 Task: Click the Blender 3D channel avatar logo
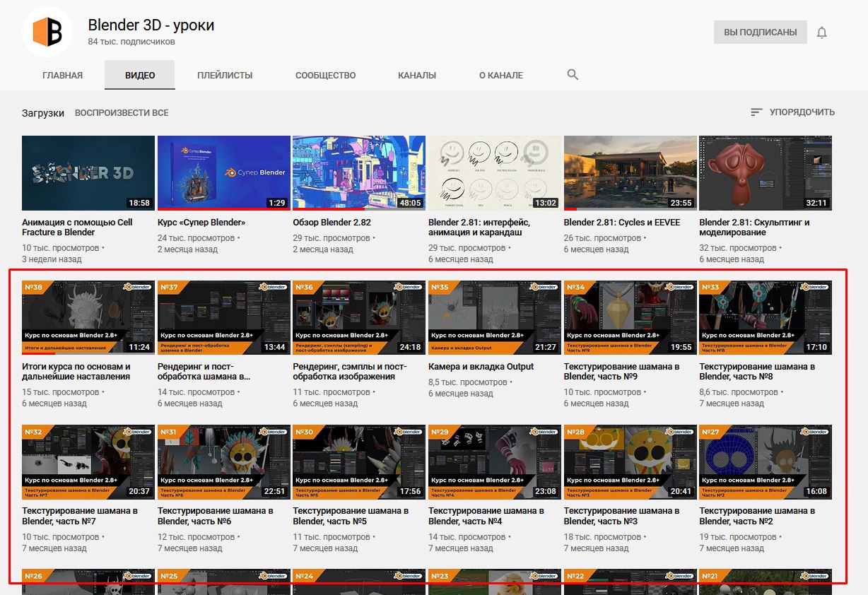pos(47,31)
